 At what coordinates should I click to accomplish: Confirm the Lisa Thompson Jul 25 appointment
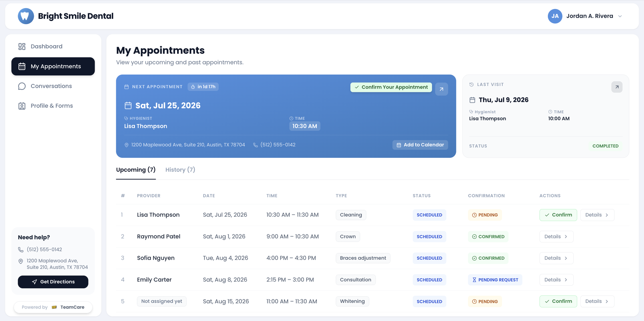558,215
